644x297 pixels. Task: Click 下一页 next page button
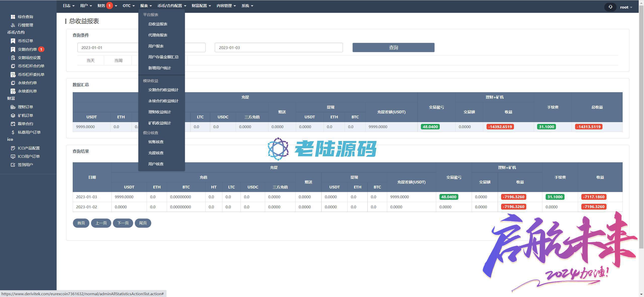tap(123, 223)
